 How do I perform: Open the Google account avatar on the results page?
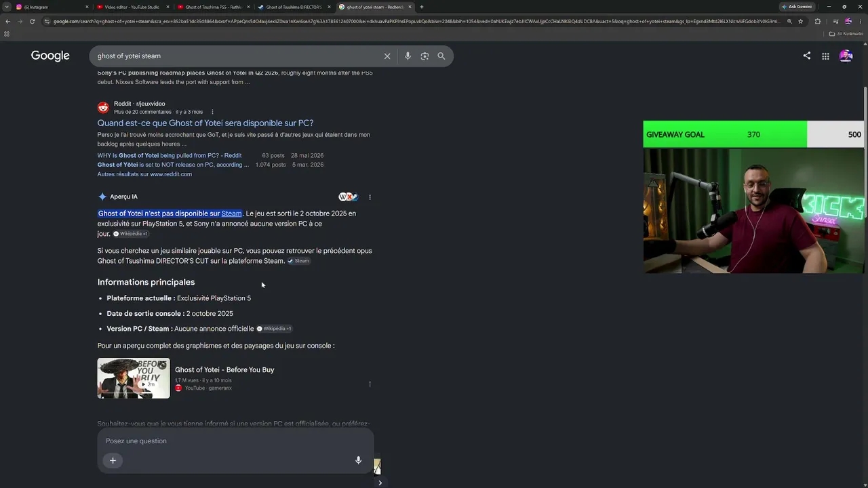click(846, 56)
